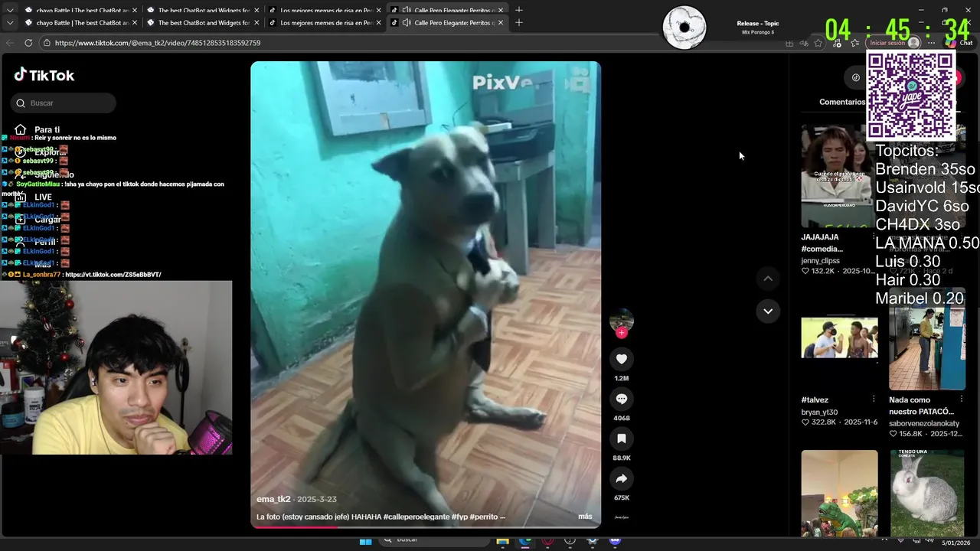Open the rabbit video thumbnail
The image size is (980, 551).
click(x=927, y=494)
